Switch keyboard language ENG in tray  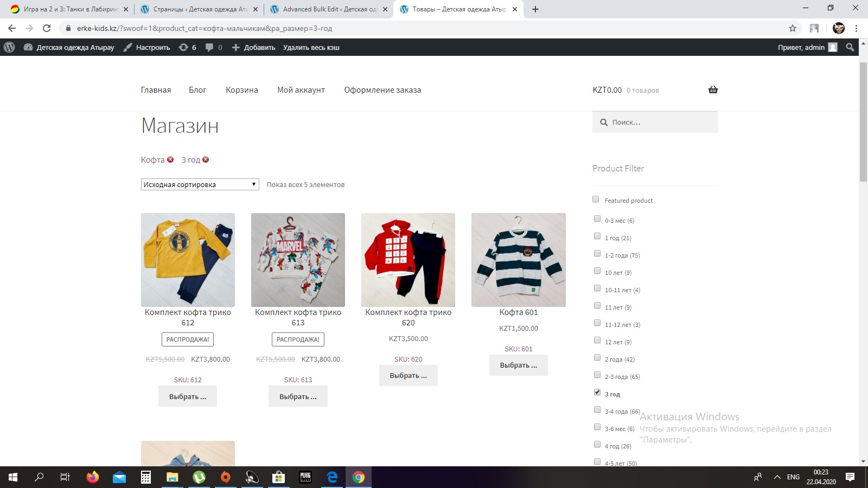tap(793, 477)
